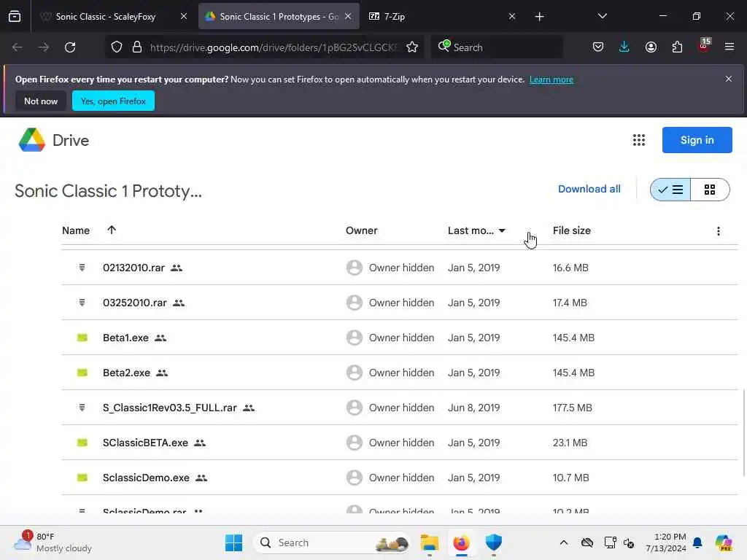
Task: Click the exe file icon for Beta1.exe
Action: pyautogui.click(x=82, y=338)
